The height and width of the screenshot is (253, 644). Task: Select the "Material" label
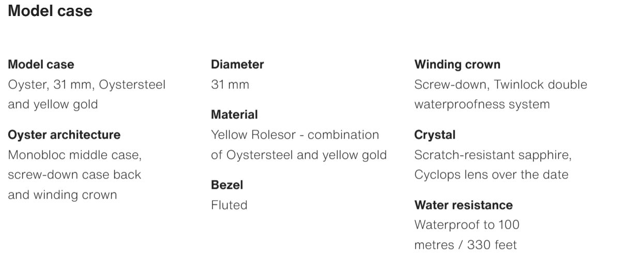(234, 114)
